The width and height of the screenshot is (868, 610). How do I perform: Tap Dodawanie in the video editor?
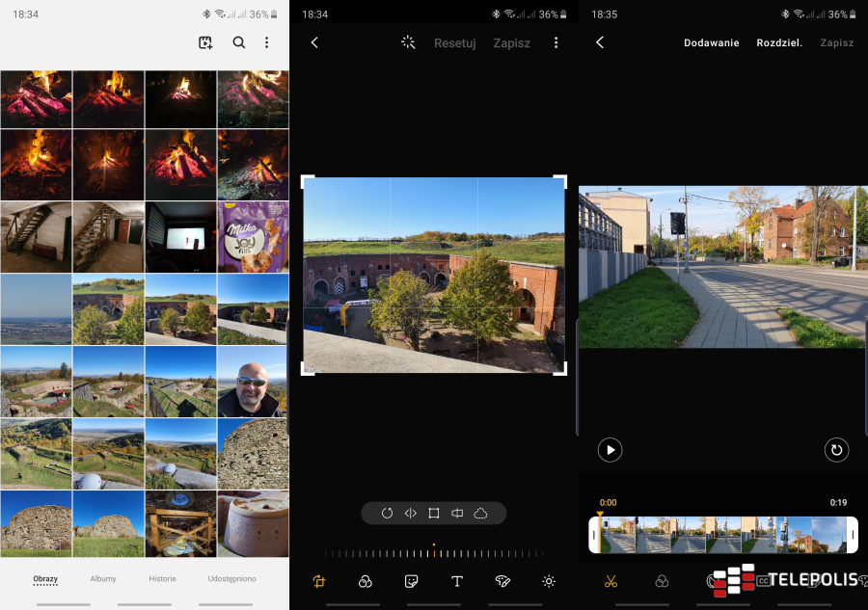(x=711, y=43)
